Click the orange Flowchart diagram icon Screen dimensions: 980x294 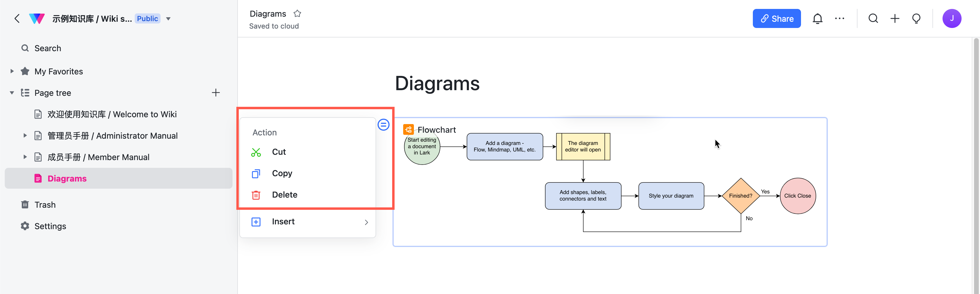coord(408,129)
